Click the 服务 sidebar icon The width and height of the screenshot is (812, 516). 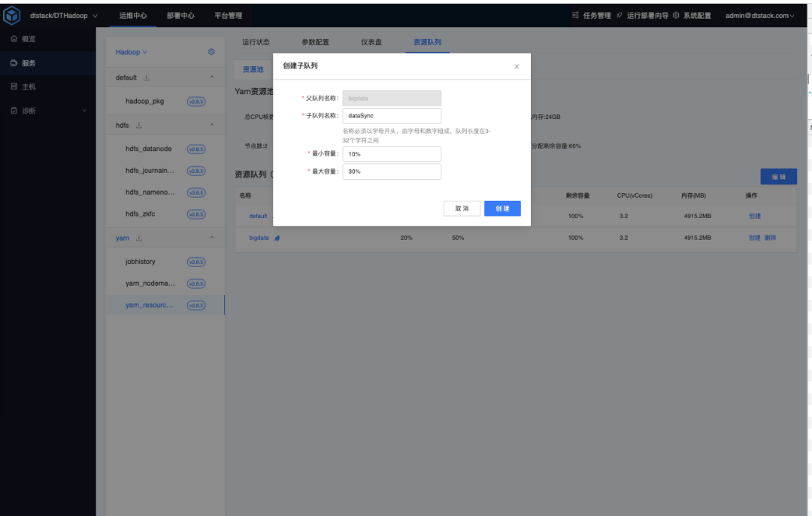pos(14,63)
